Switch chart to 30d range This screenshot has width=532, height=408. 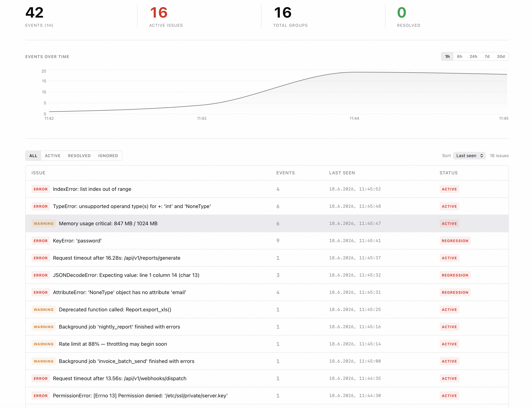point(501,56)
